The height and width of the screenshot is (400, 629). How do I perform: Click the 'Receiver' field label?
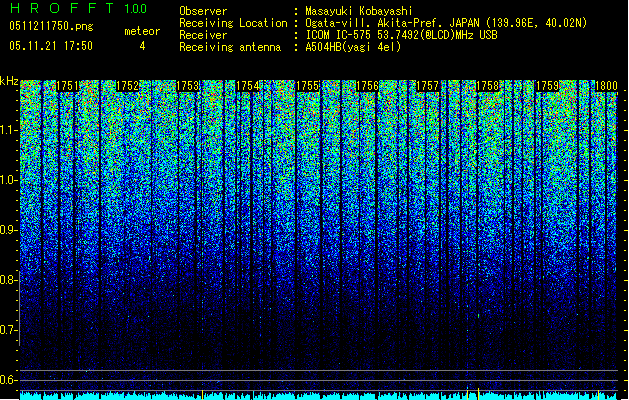click(x=203, y=35)
